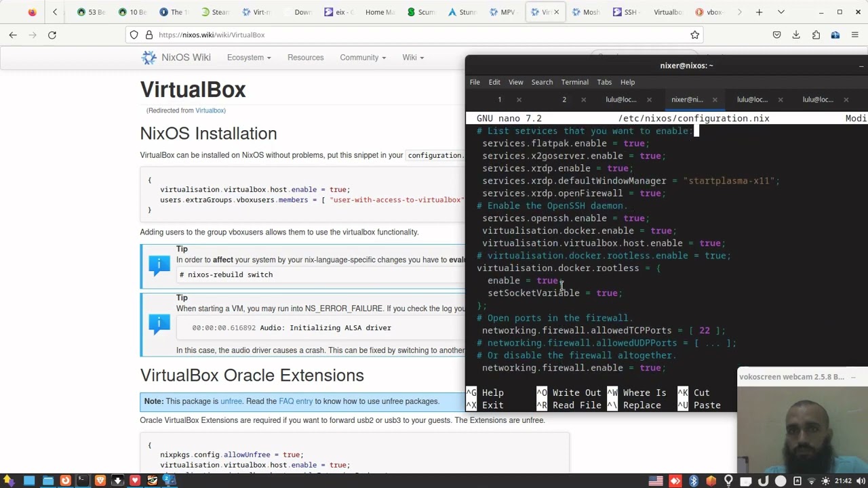Open the terminal Tabs menu
The width and height of the screenshot is (868, 488).
604,82
